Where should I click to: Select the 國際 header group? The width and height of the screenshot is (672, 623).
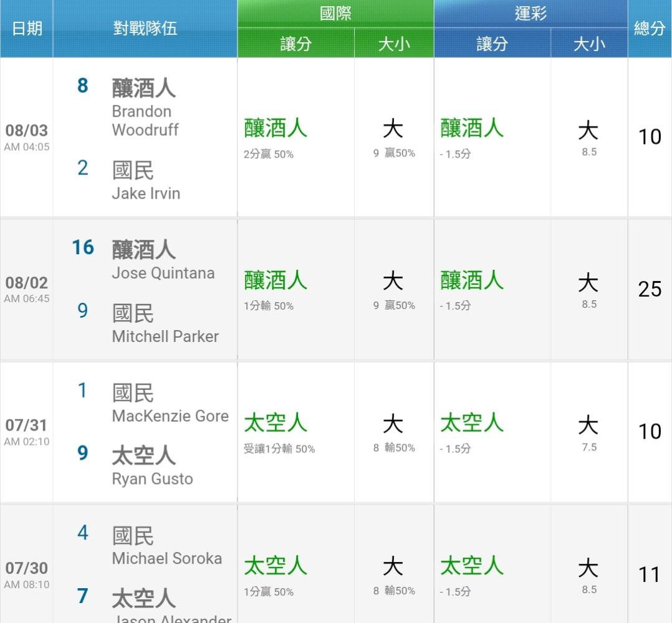(335, 14)
